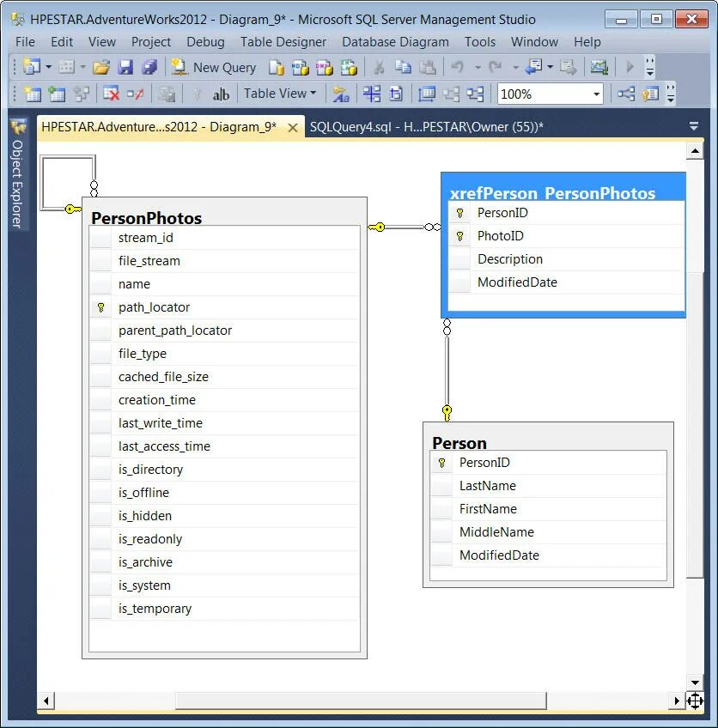Open the standard toolbar overflow options
The height and width of the screenshot is (728, 718).
(x=650, y=67)
